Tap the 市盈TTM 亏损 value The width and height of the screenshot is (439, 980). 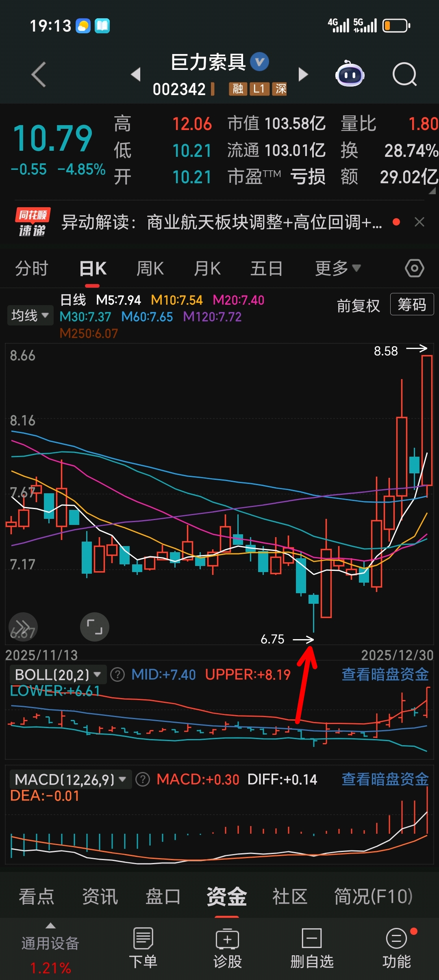tap(276, 177)
